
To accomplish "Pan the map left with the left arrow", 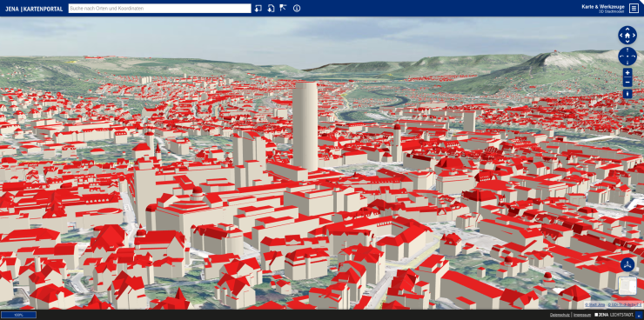I will click(621, 36).
